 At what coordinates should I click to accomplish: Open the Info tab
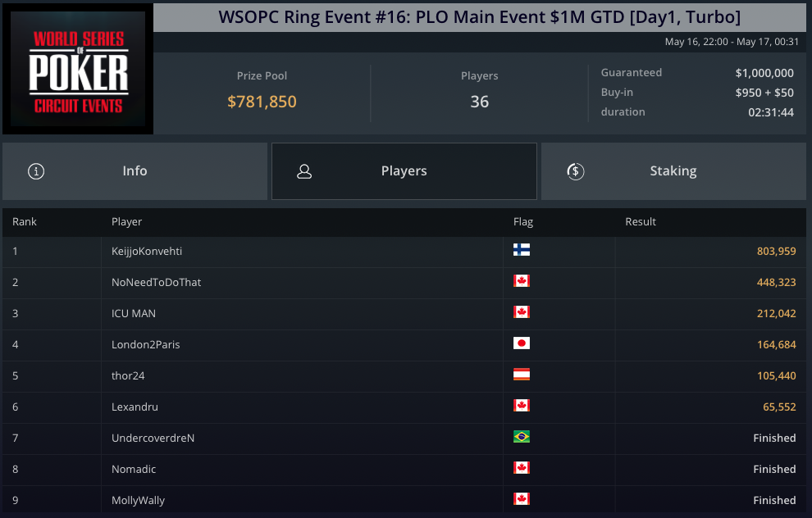click(x=135, y=171)
